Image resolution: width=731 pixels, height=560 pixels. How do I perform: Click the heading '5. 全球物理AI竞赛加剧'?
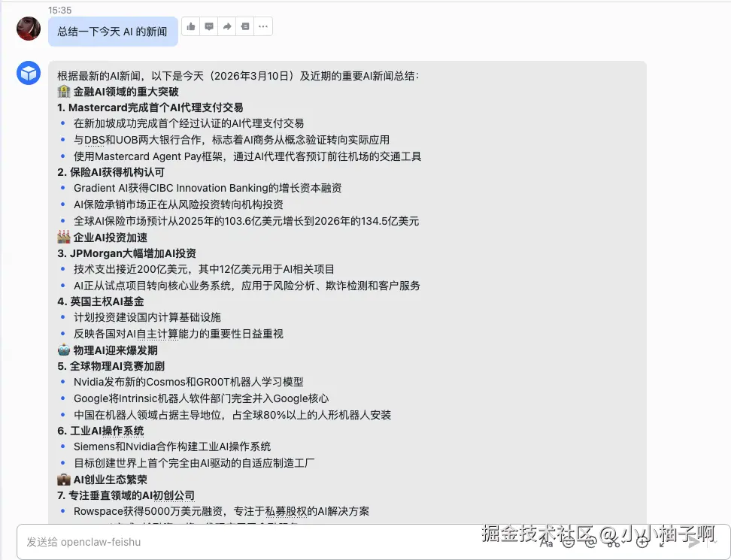tap(111, 366)
